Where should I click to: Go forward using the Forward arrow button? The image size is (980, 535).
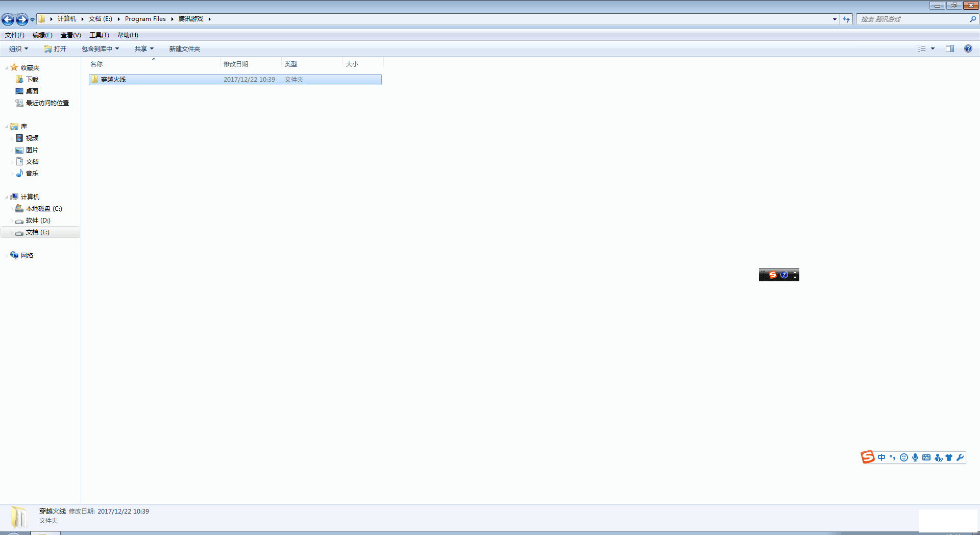(x=22, y=19)
